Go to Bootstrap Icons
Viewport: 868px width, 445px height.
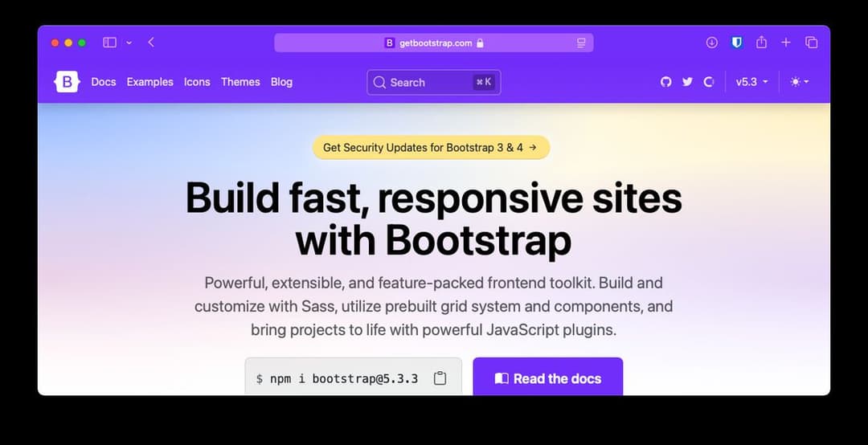click(x=197, y=82)
